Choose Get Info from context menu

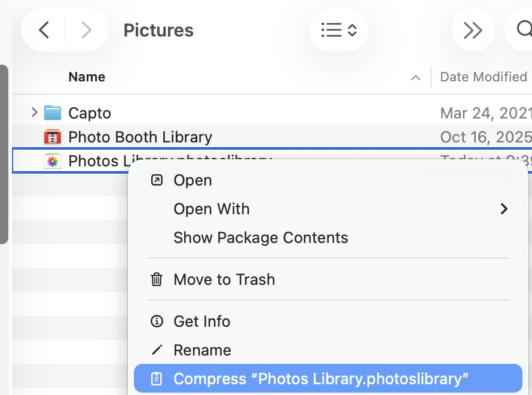(x=201, y=321)
